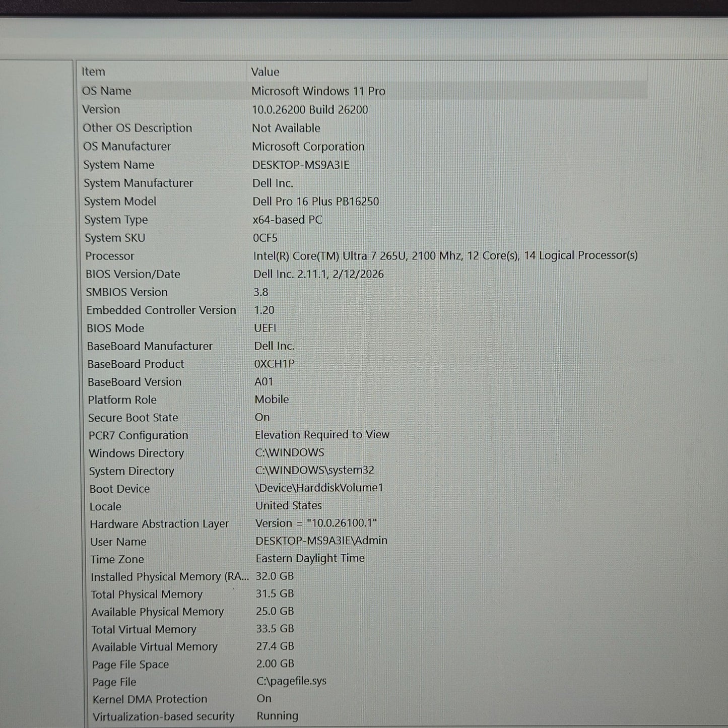The width and height of the screenshot is (728, 728).
Task: Select the Available Physical Memory row label
Action: (x=158, y=612)
